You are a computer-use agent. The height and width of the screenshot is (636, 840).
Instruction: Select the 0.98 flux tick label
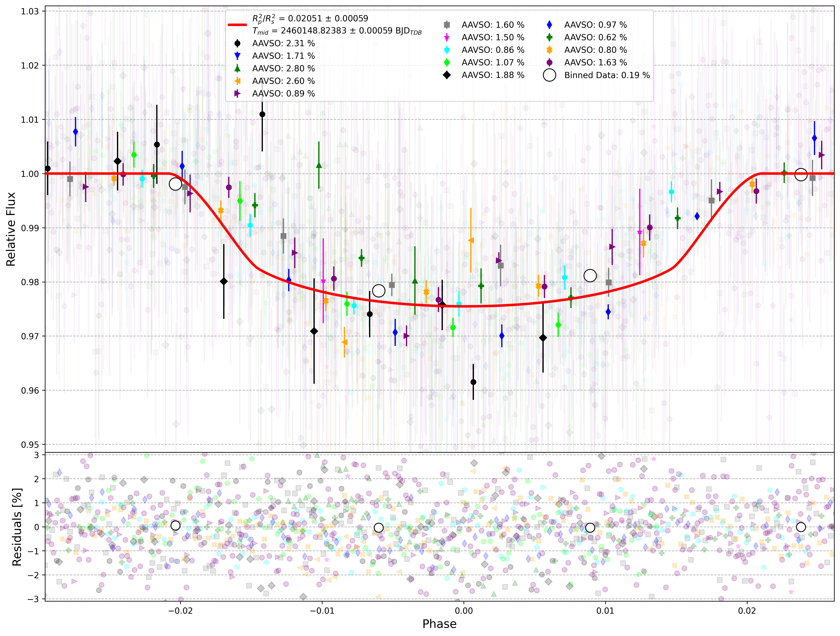(x=30, y=282)
